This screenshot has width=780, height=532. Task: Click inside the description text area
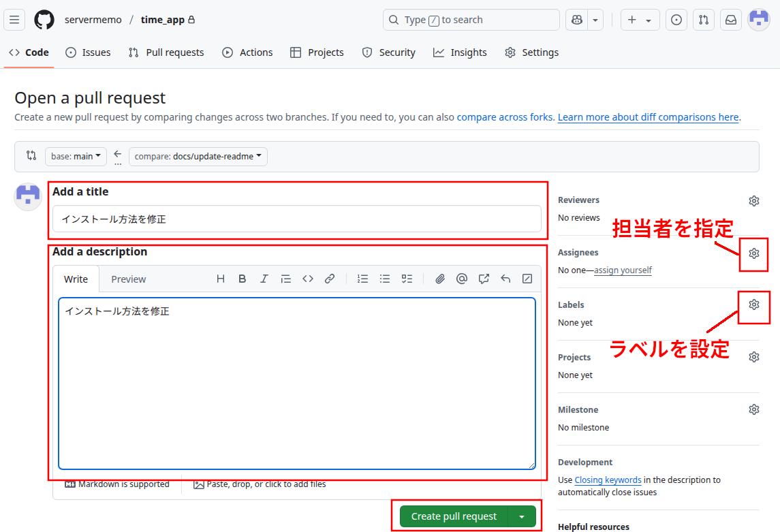tap(297, 384)
